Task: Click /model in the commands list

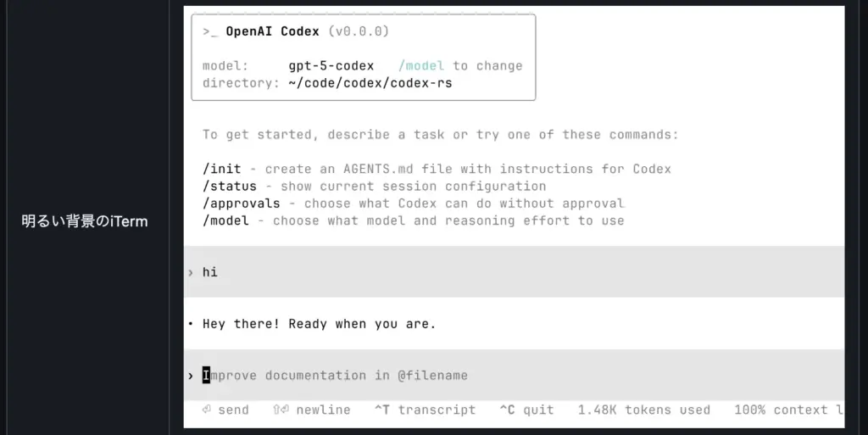Action: tap(226, 220)
